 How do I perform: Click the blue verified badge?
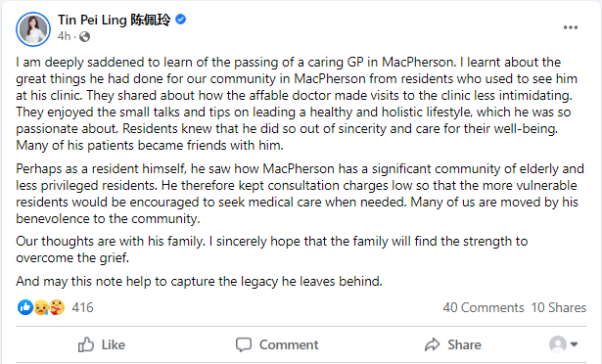point(181,20)
